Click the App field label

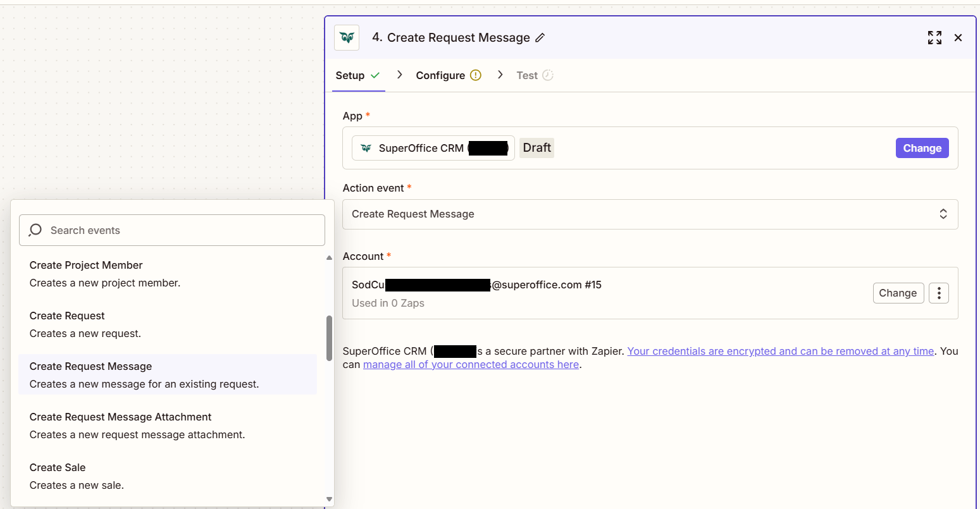click(x=352, y=116)
